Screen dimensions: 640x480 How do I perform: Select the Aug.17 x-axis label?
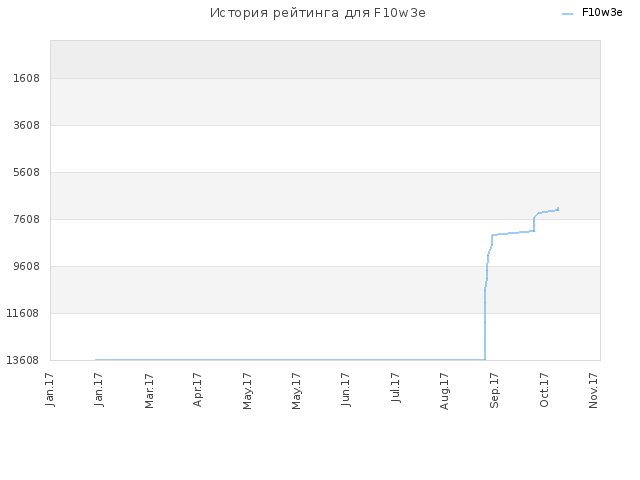click(444, 391)
